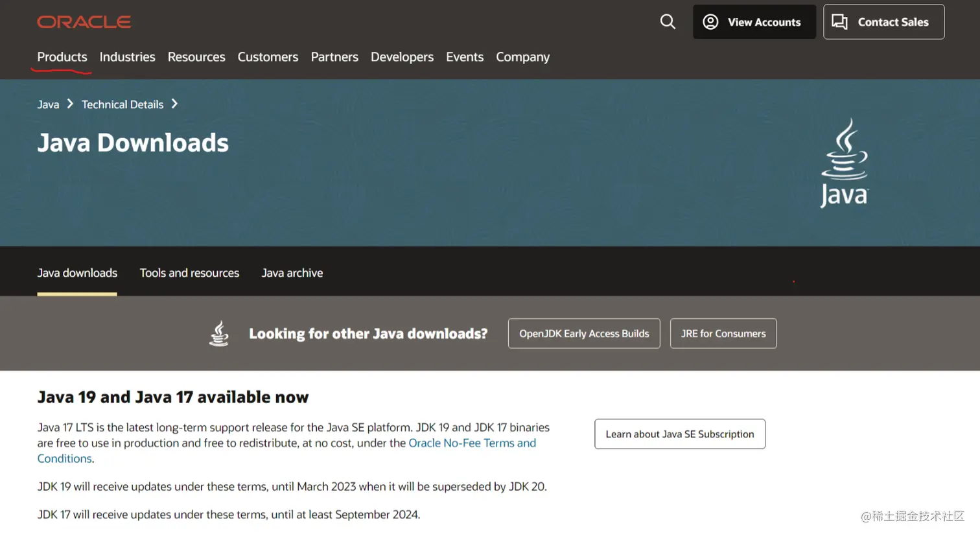Open Oracle No-Fee Terms and Conditions link
Viewport: 980px width, 538px height.
(472, 443)
